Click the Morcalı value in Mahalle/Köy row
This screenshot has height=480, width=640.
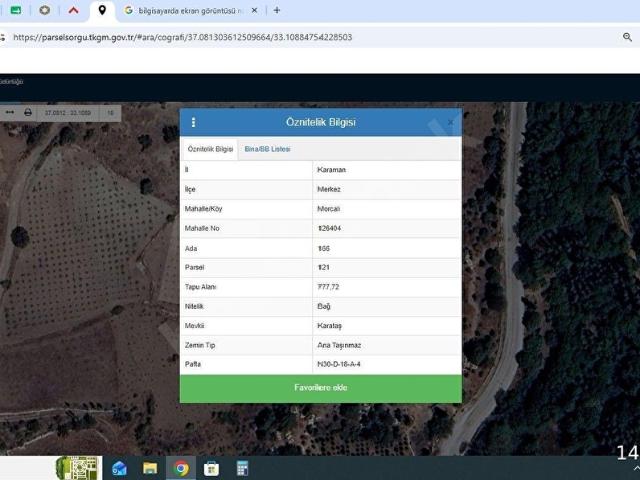pyautogui.click(x=329, y=209)
